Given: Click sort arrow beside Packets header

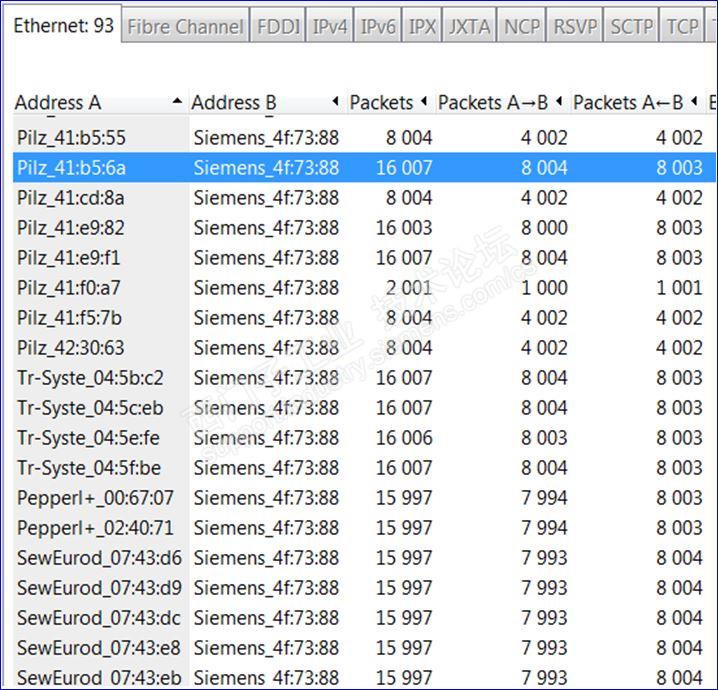Looking at the screenshot, I should click(424, 101).
